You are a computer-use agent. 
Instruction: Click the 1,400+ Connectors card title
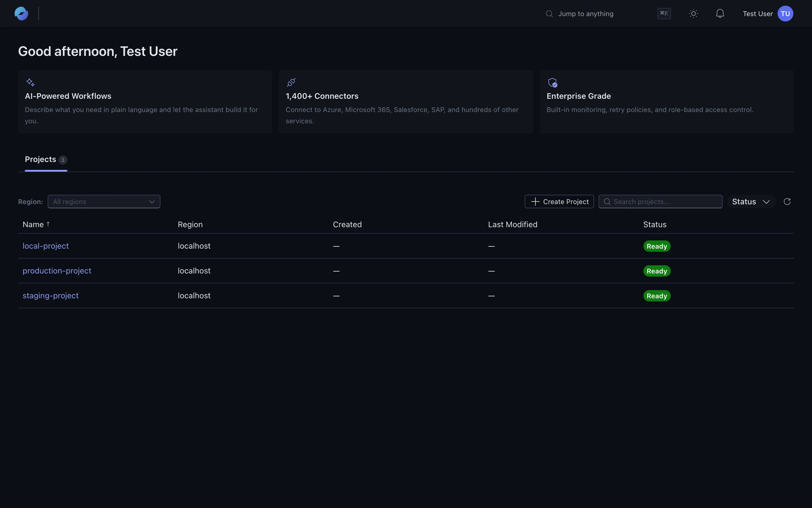tap(322, 96)
